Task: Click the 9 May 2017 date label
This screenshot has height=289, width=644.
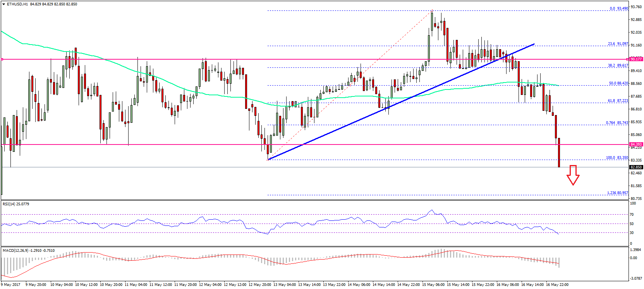Action: [x=11, y=285]
